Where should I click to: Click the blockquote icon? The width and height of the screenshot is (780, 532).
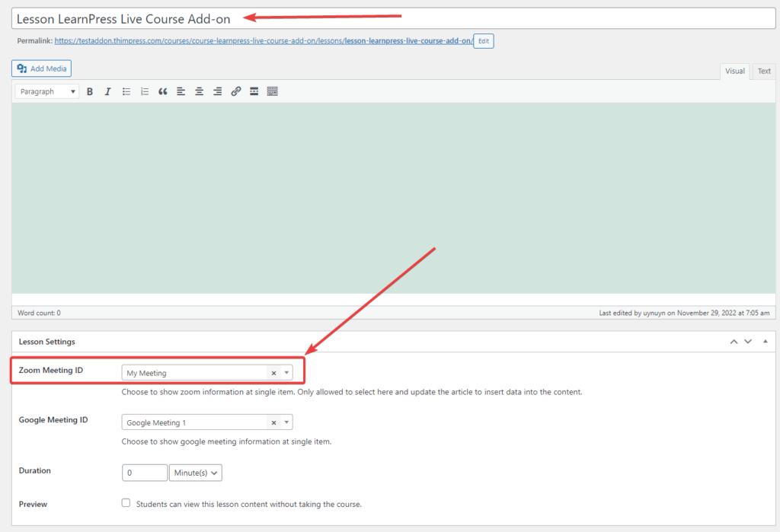[162, 91]
